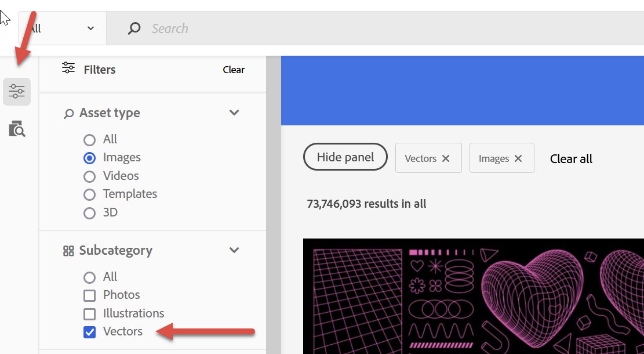Click the Hide panel button

(345, 157)
